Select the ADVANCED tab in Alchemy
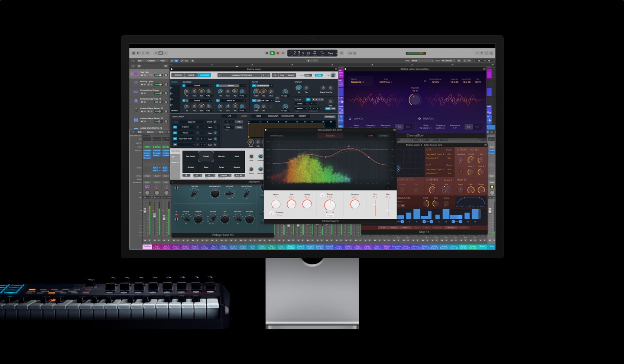 [x=204, y=75]
